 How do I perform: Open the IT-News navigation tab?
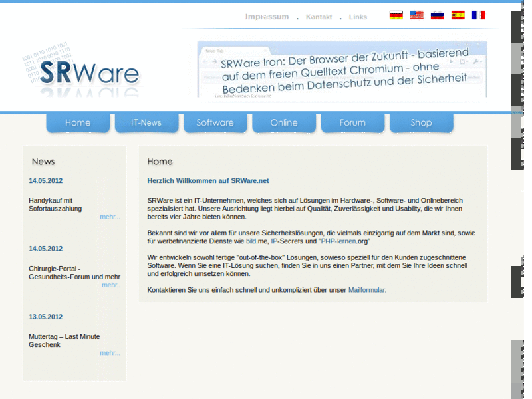coord(146,123)
